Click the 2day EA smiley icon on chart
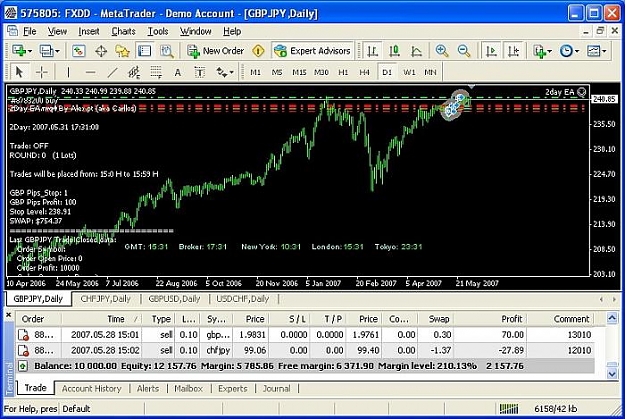 pyautogui.click(x=582, y=92)
